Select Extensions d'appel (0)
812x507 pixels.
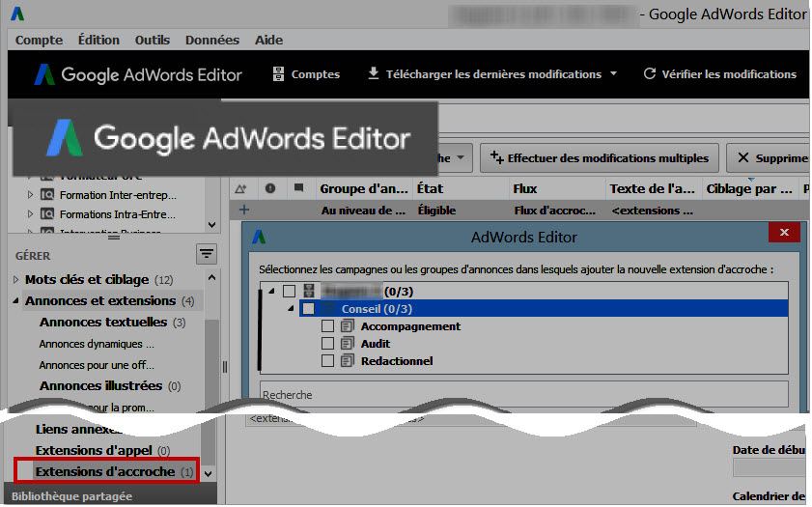(x=102, y=451)
